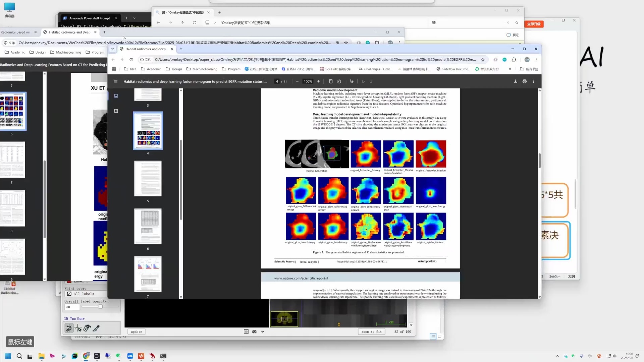This screenshot has height=362, width=644.
Task: Open the terminal icon in the taskbar
Action: coord(163,356)
